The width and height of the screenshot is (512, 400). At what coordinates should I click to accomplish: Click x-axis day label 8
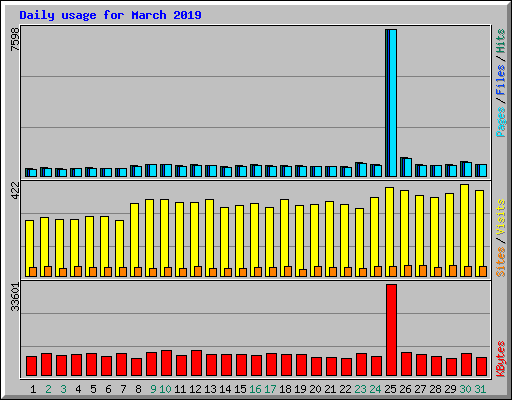[x=138, y=389]
